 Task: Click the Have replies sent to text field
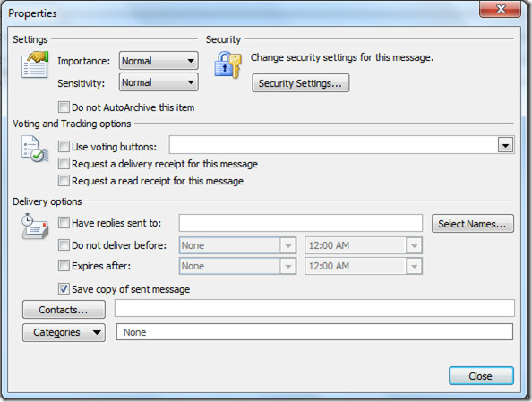301,223
